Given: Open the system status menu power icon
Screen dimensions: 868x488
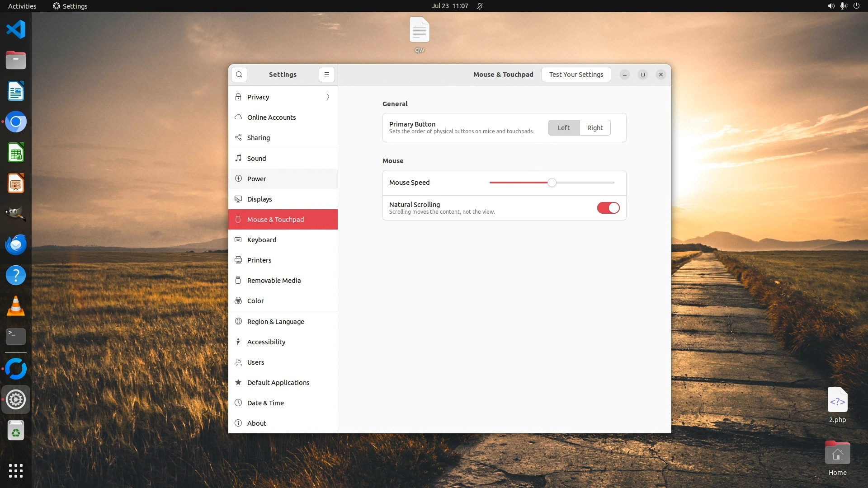Looking at the screenshot, I should point(856,6).
